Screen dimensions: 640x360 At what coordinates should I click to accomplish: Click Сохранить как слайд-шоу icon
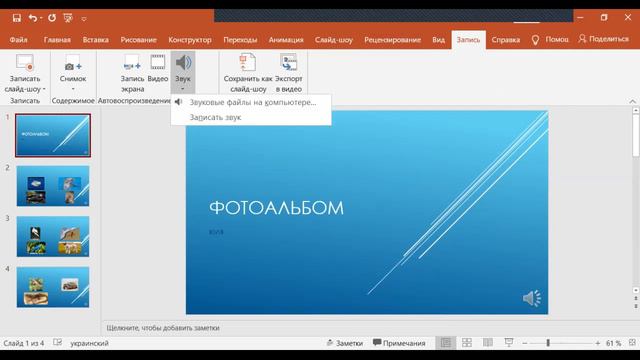[x=247, y=63]
